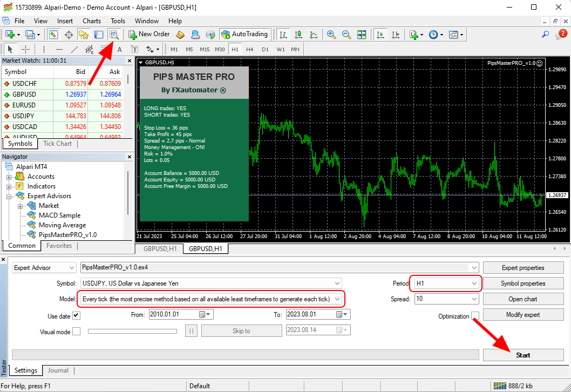Open the periodicity clock icon
Image resolution: width=571 pixels, height=392 pixels.
[433, 35]
